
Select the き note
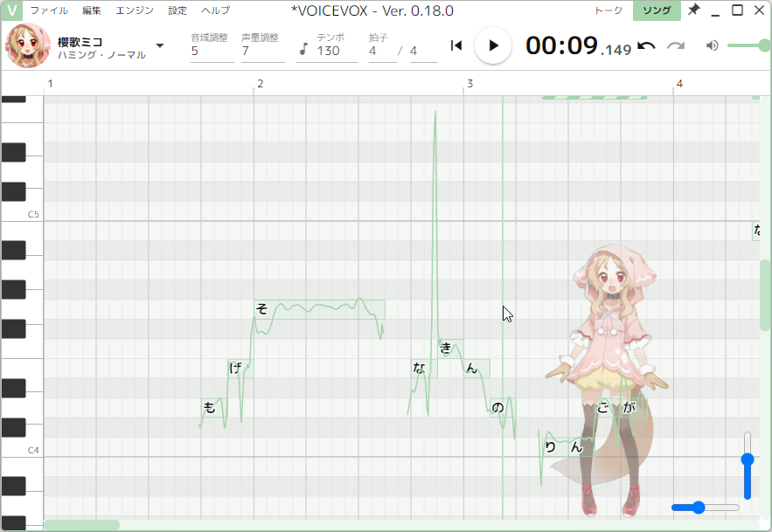tap(450, 349)
